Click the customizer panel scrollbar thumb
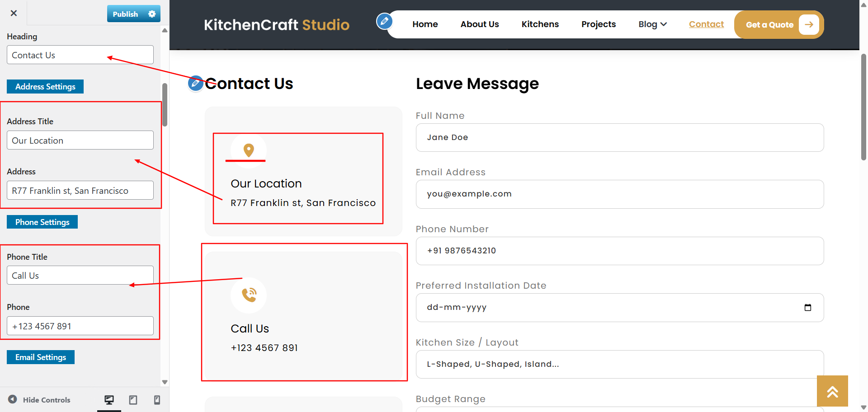868x412 pixels. (x=165, y=105)
